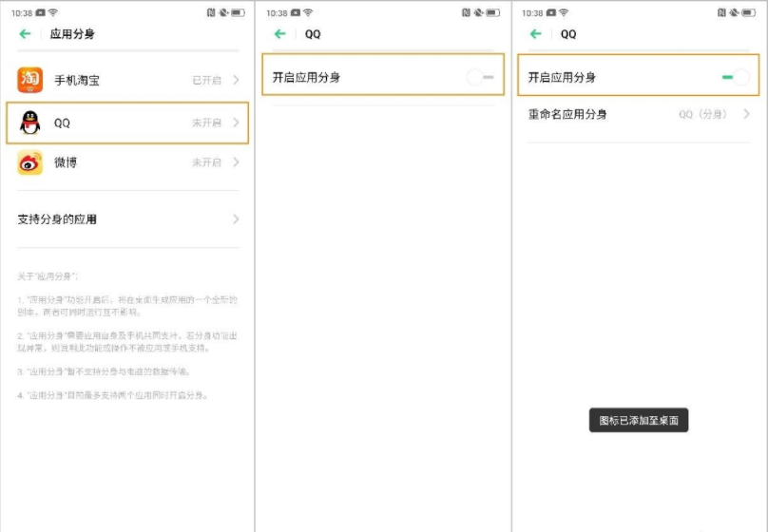Open the 重命名应用分身 chevron
This screenshot has height=532, width=768.
pos(746,114)
